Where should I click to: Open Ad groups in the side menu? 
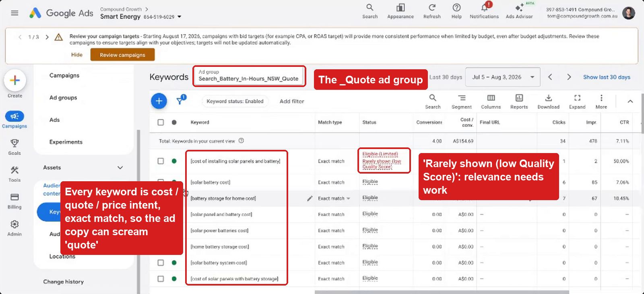(x=63, y=97)
